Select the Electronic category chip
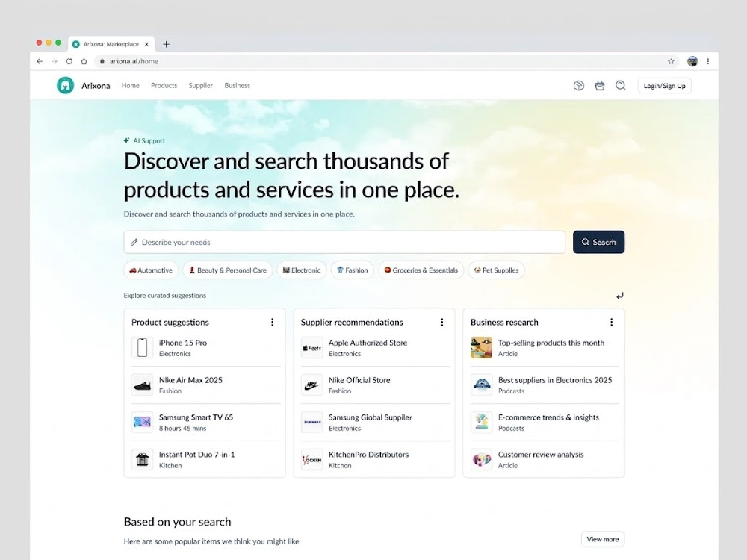Screen dimensions: 747x560 302,270
